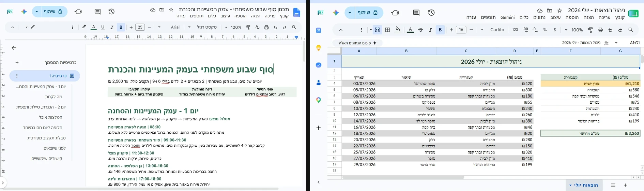This screenshot has height=191, width=644.
Task: Open the Calendar side panel icon
Action: pos(319,30)
